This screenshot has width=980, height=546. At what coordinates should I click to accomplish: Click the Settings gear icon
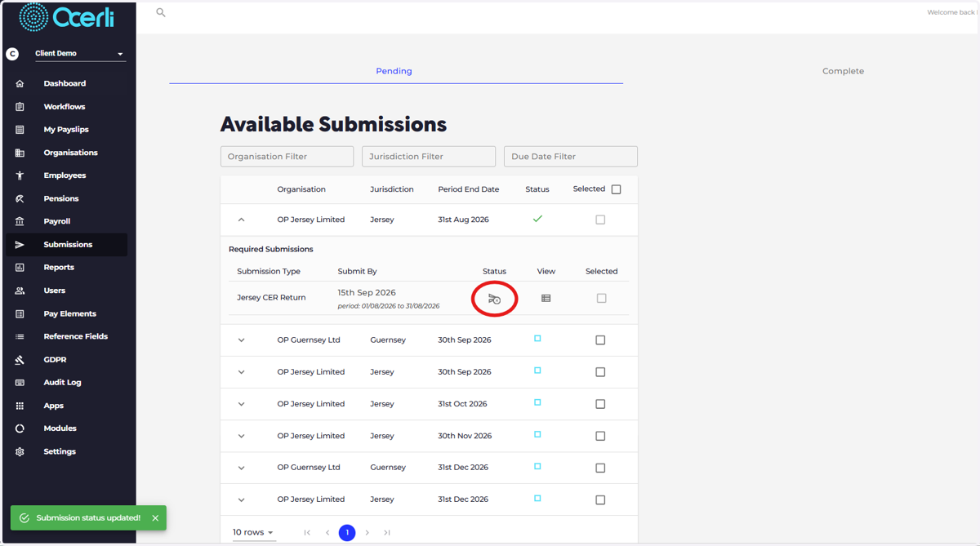20,451
